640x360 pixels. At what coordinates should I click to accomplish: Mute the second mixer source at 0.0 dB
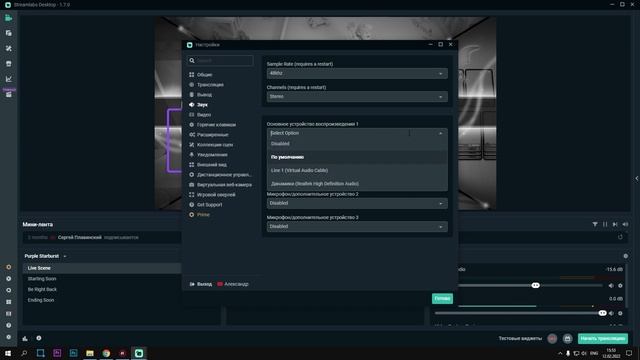(611, 313)
